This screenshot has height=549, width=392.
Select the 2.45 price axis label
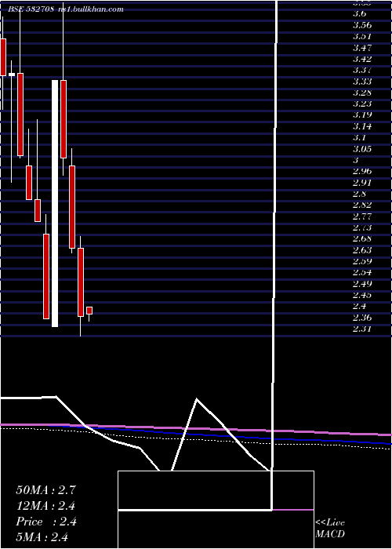(362, 295)
